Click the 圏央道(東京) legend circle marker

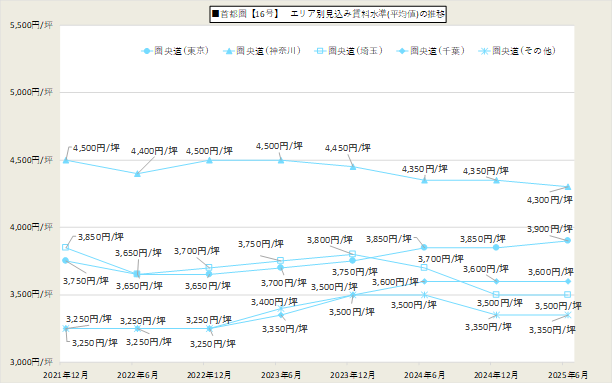(147, 51)
